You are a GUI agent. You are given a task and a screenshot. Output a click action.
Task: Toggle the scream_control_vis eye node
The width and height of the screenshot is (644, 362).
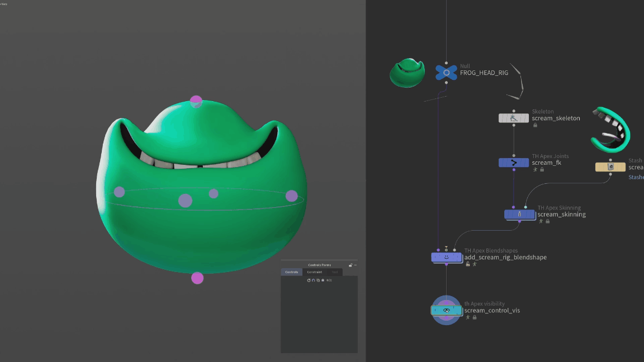(x=447, y=310)
